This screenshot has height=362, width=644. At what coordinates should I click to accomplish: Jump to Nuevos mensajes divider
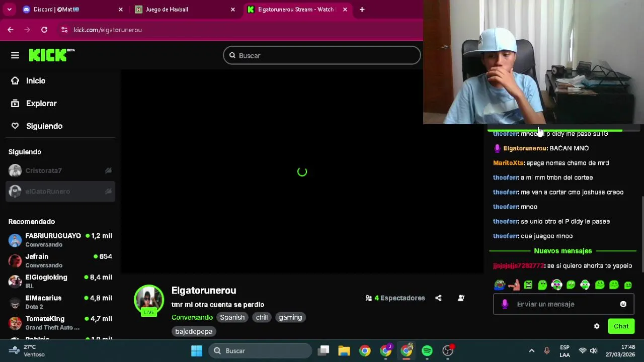click(563, 251)
